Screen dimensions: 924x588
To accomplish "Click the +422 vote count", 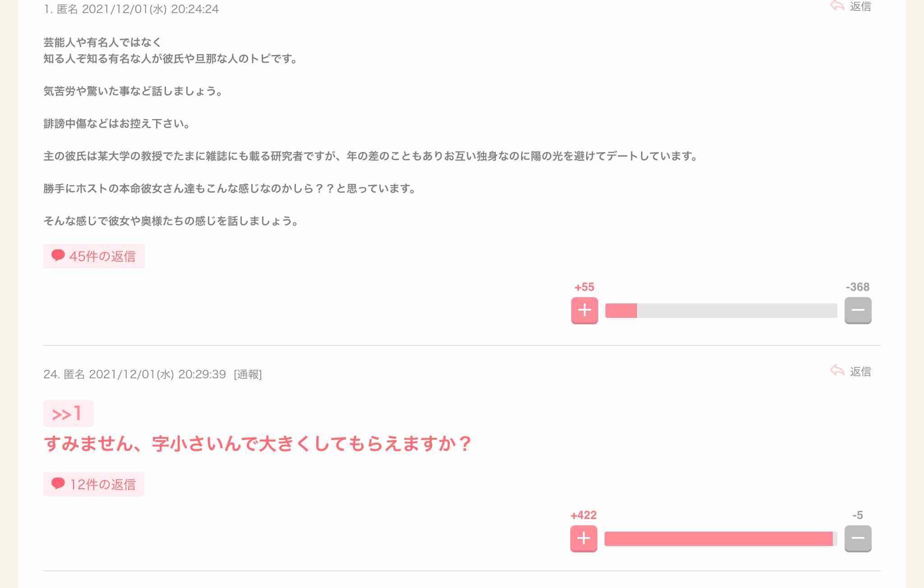I will click(x=583, y=515).
